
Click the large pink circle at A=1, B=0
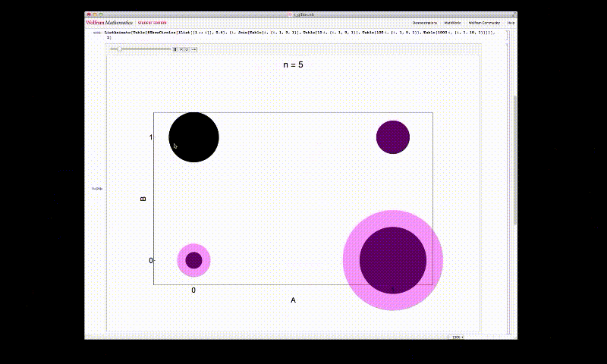click(392, 260)
